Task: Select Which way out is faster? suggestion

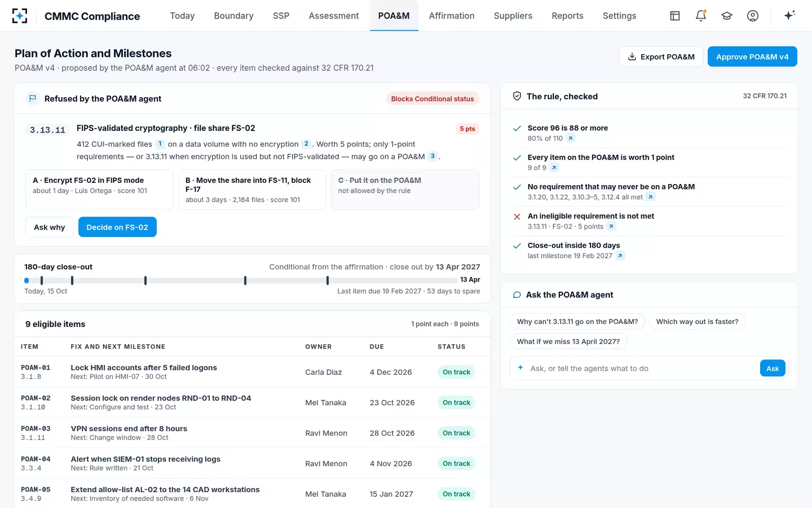Action: pyautogui.click(x=697, y=322)
